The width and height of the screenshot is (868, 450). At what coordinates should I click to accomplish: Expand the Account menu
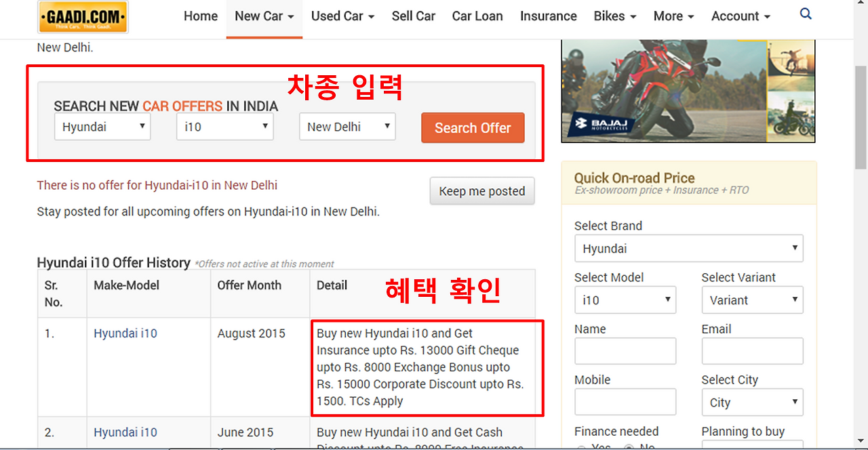click(741, 16)
